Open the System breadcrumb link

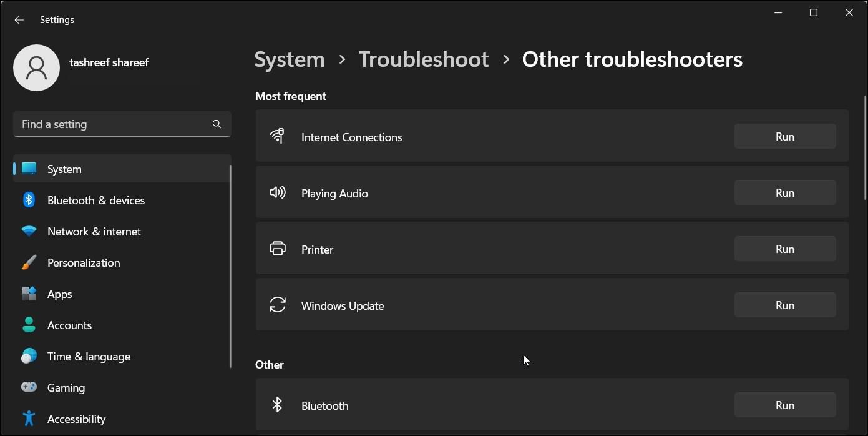[x=289, y=59]
